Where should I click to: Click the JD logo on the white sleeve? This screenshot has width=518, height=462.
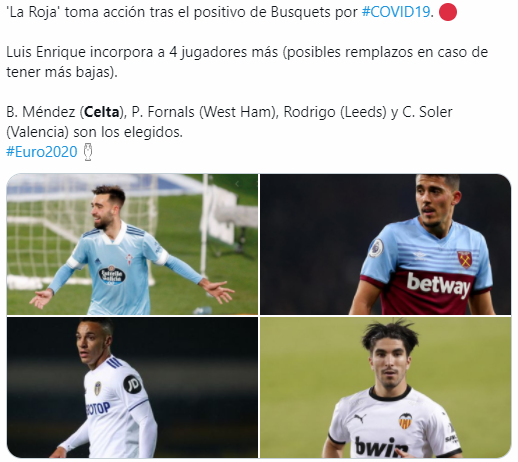pos(132,384)
